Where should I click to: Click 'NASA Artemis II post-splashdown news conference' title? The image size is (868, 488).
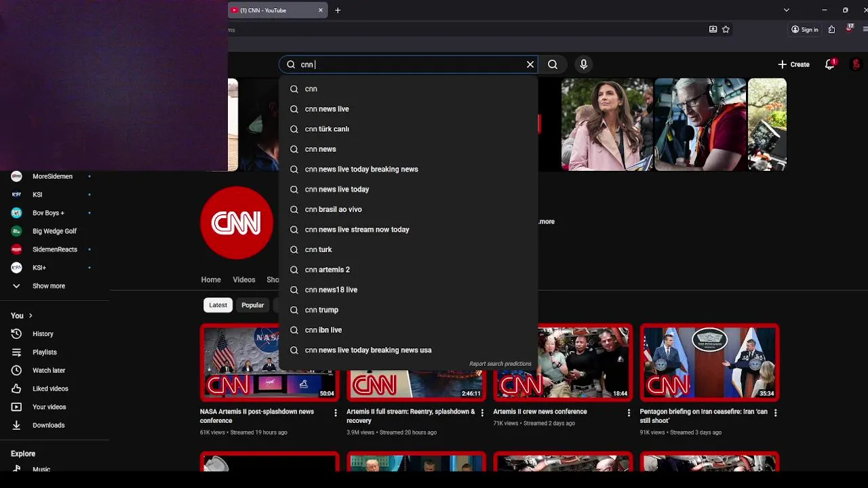[257, 416]
